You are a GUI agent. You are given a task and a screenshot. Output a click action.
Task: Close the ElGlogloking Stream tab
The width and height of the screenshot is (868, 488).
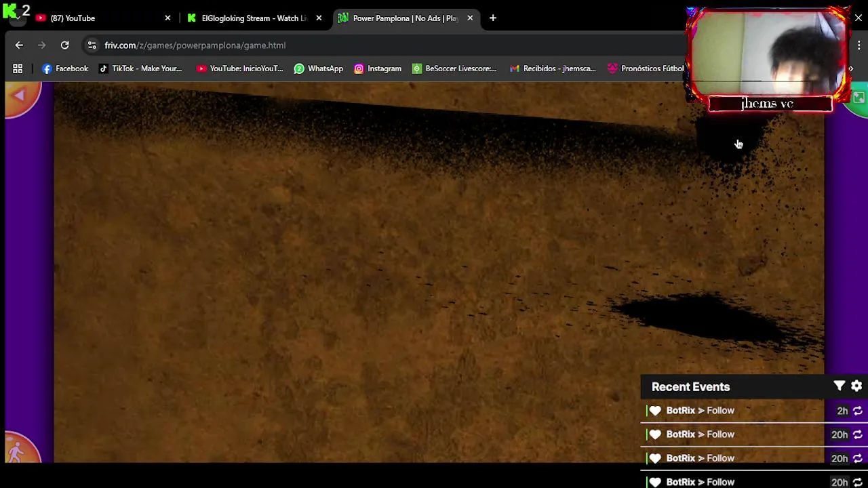(x=319, y=18)
